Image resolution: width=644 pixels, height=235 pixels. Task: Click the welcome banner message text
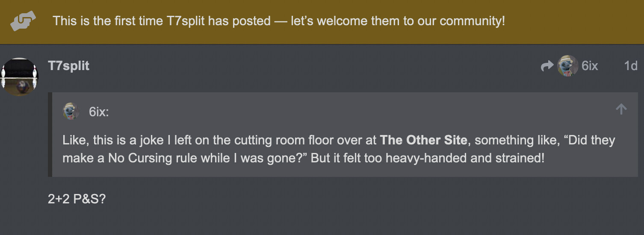pos(279,21)
